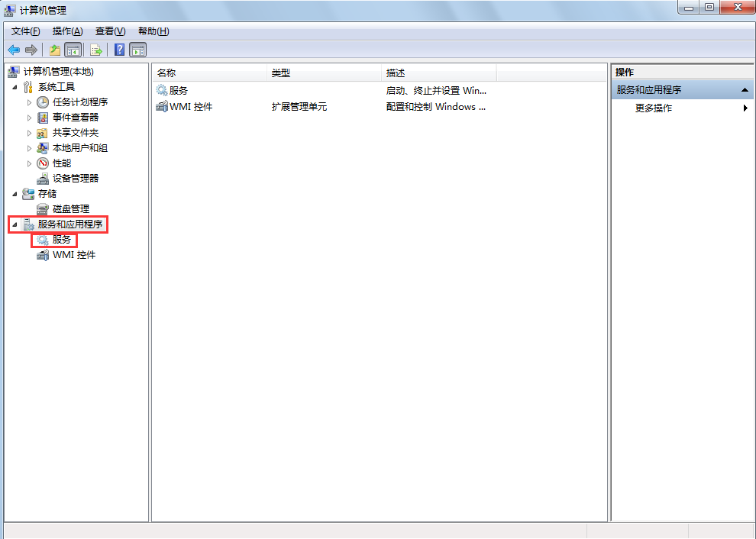Collapse the 服务和应用程序 actions section

[743, 89]
